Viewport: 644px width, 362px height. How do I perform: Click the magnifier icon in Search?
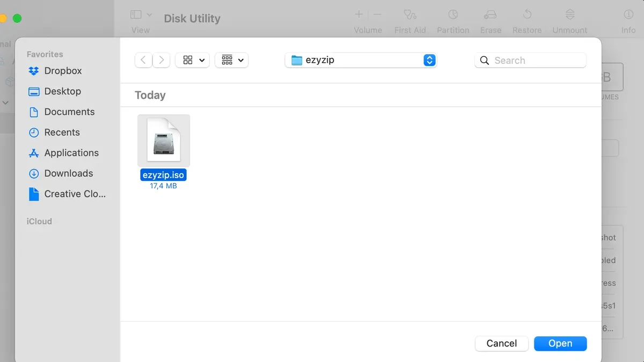coord(485,61)
